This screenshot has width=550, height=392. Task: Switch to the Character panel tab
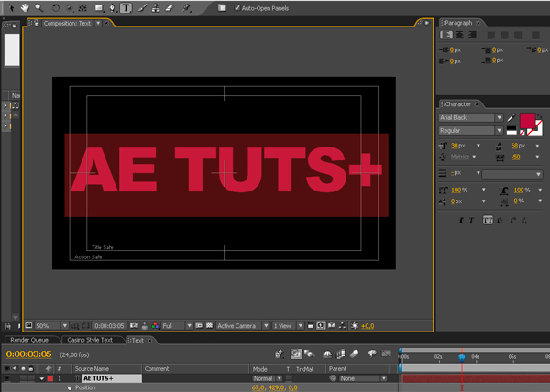[x=457, y=104]
